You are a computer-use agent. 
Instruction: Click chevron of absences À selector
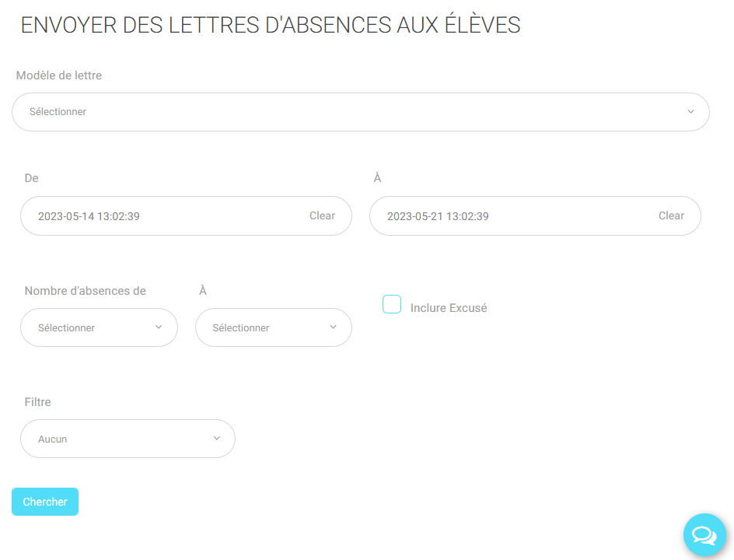pos(334,327)
